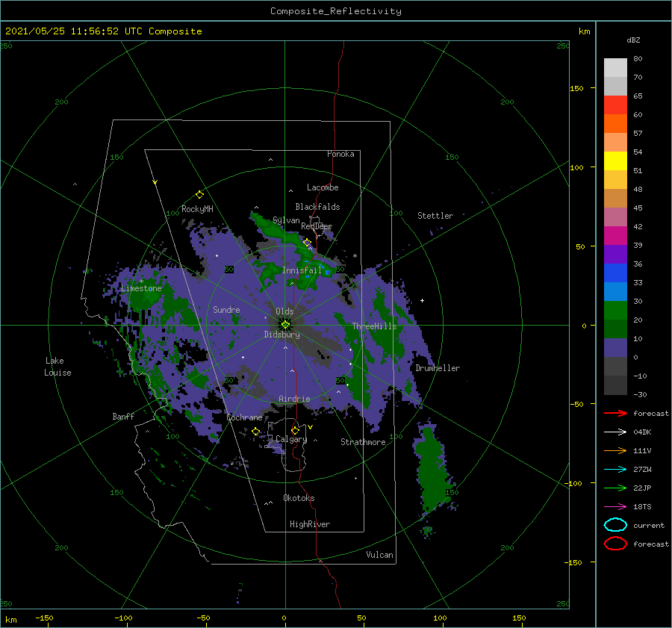
Task: Click the Sundre city label
Action: click(226, 309)
